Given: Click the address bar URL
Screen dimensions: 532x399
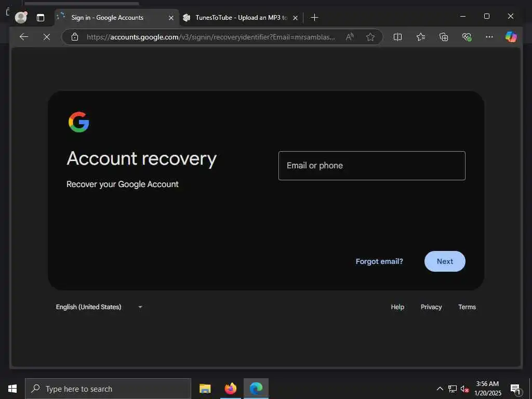Looking at the screenshot, I should tap(211, 37).
